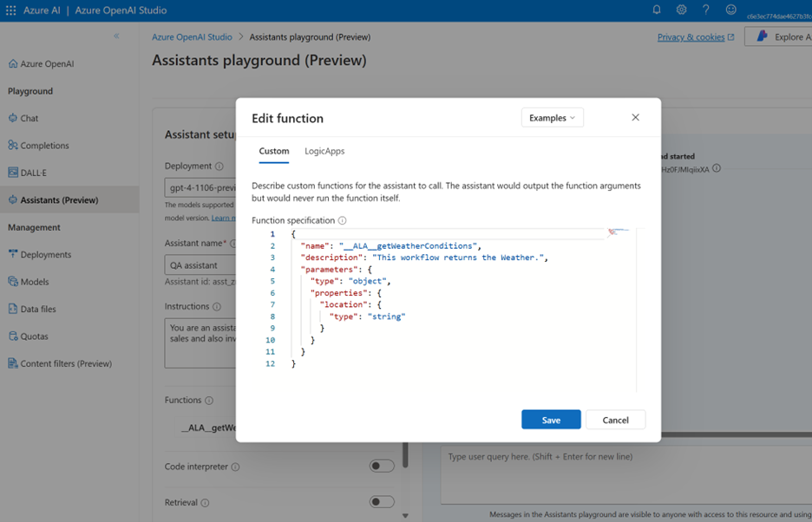Click the code editor minimap
Image resolution: width=812 pixels, height=522 pixels.
(x=619, y=232)
